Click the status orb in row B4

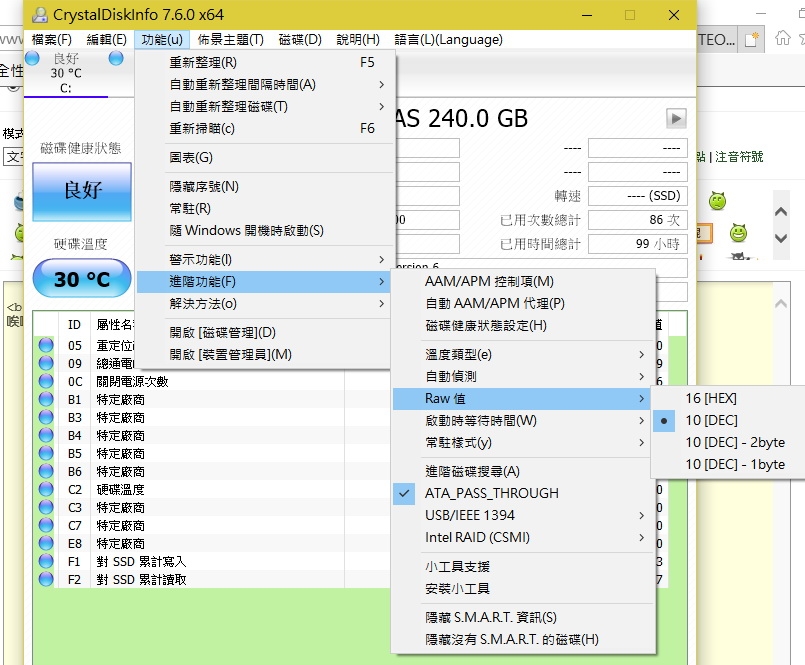tap(46, 435)
